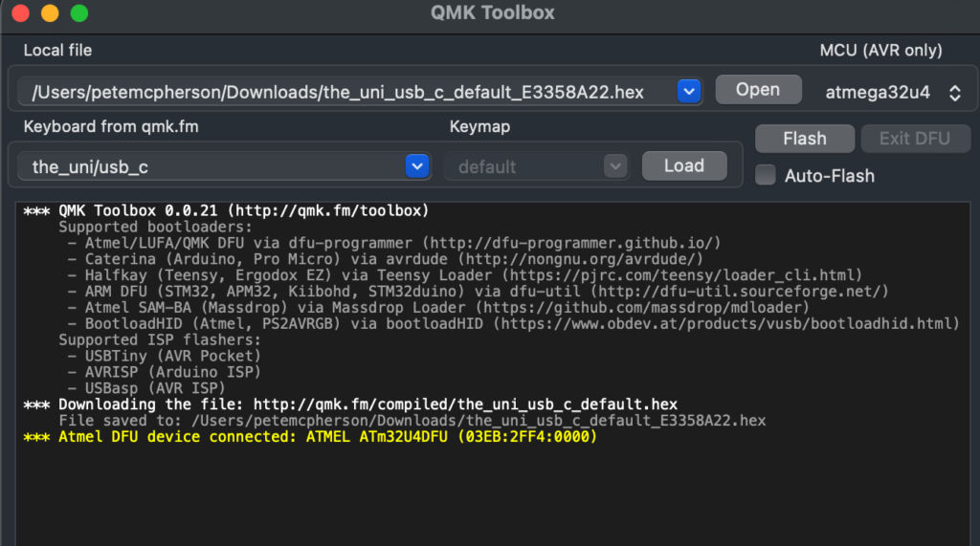Screen dimensions: 980x546
Task: Close the QMK Toolbox window
Action: (x=21, y=13)
